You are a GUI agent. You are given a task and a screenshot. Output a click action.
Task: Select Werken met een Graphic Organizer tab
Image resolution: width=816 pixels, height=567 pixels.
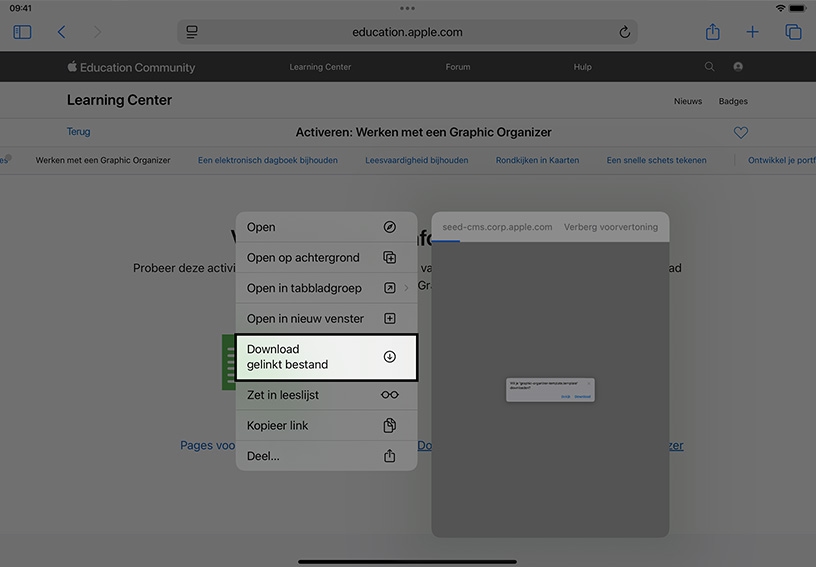[x=103, y=160]
